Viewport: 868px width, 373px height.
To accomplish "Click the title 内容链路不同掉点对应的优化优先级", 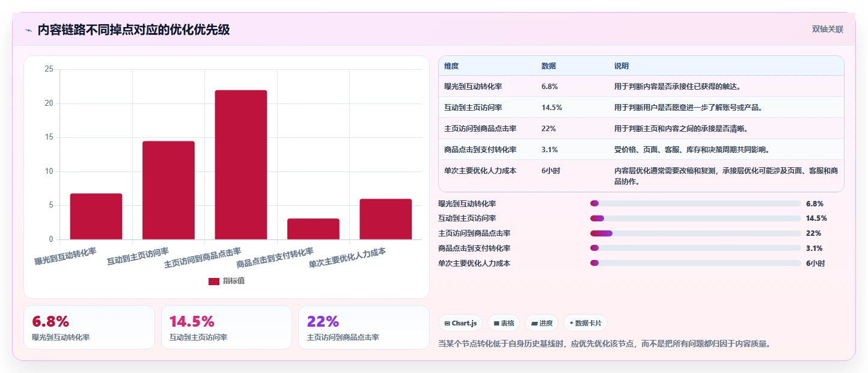I will 133,29.
